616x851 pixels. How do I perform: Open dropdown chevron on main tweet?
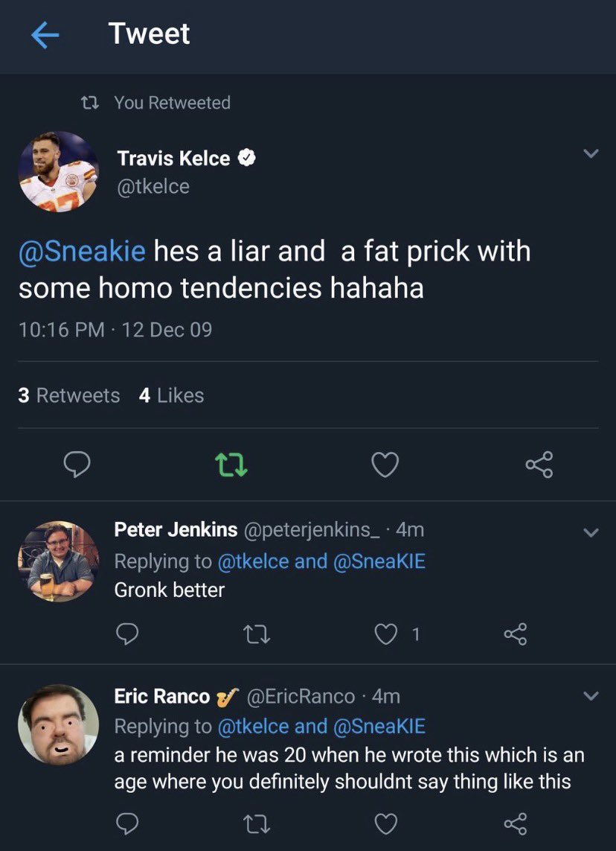(591, 153)
